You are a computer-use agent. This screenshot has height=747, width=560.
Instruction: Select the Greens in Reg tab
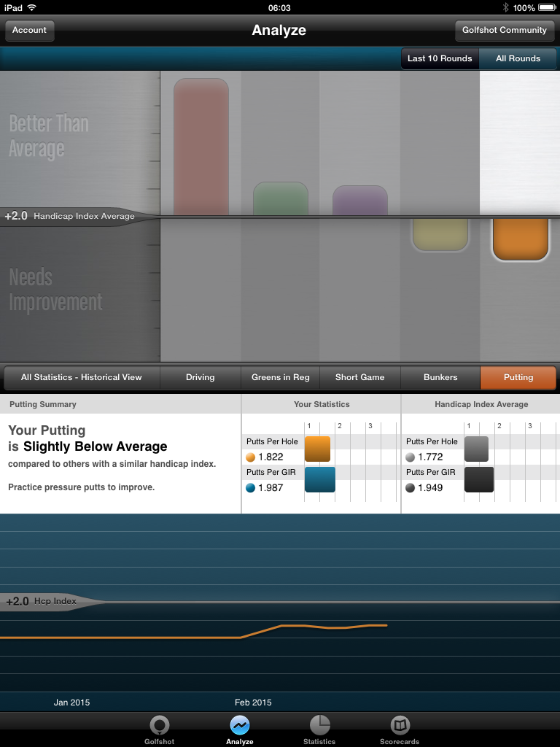(x=281, y=378)
